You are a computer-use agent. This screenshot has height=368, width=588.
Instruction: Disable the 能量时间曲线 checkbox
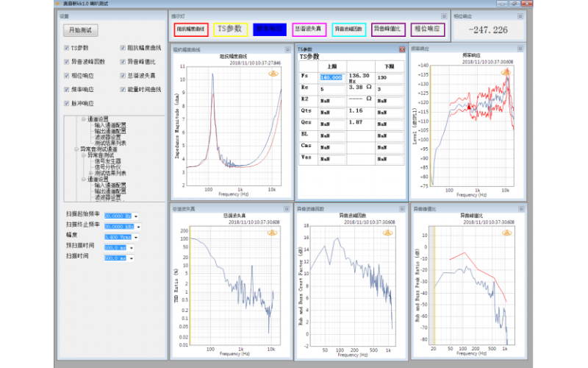coord(123,89)
